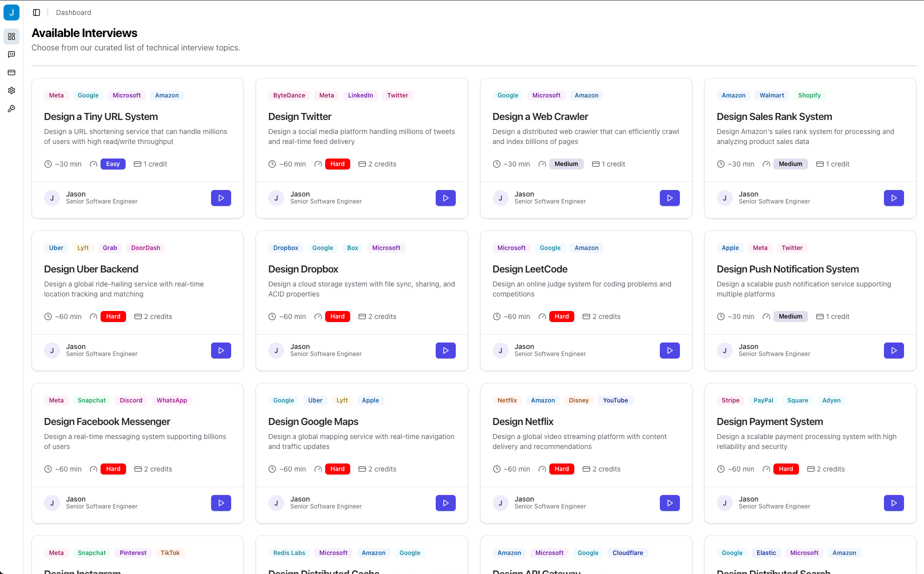Image resolution: width=924 pixels, height=574 pixels.
Task: Start the Design Dropbox interview
Action: click(446, 350)
